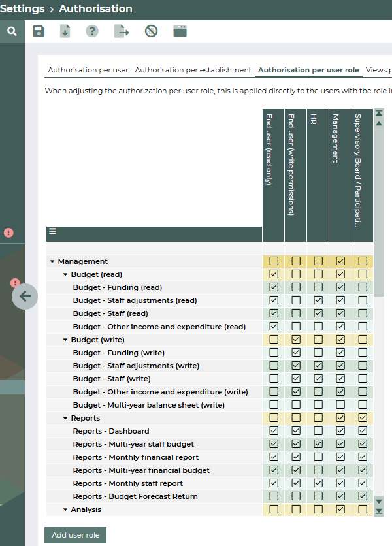
Task: Save settings with the floppy disk icon
Action: [x=39, y=31]
